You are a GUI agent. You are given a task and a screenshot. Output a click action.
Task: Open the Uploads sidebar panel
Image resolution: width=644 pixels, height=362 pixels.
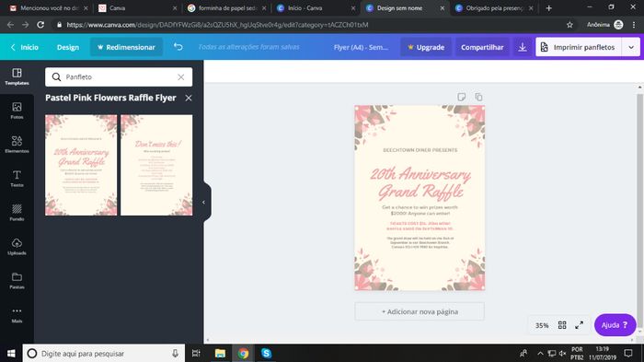tap(17, 247)
